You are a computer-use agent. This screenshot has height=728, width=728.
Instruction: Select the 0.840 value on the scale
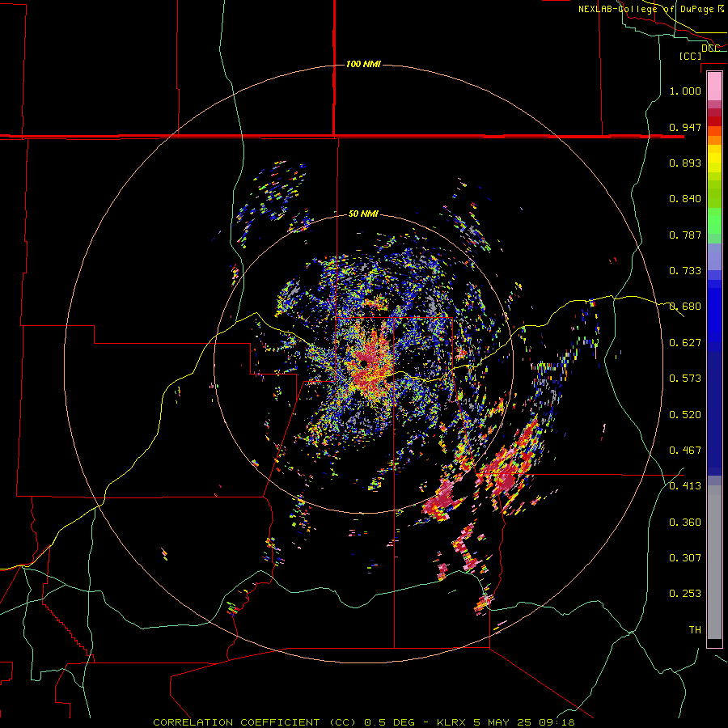[x=685, y=198]
